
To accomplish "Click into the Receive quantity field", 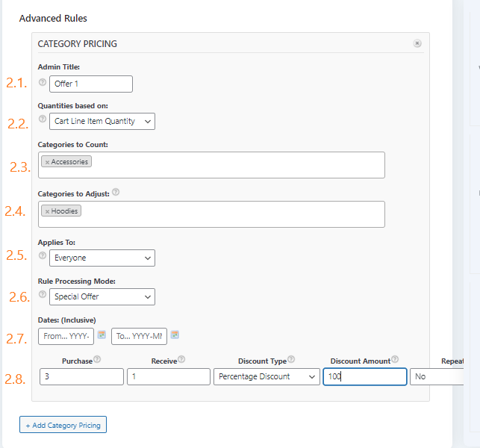I will (169, 377).
